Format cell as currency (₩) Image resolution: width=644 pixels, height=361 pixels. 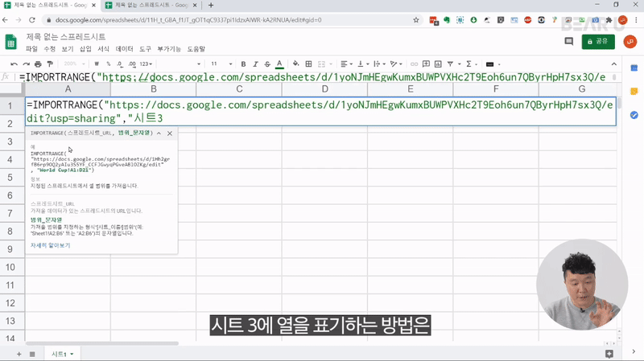tap(97, 64)
